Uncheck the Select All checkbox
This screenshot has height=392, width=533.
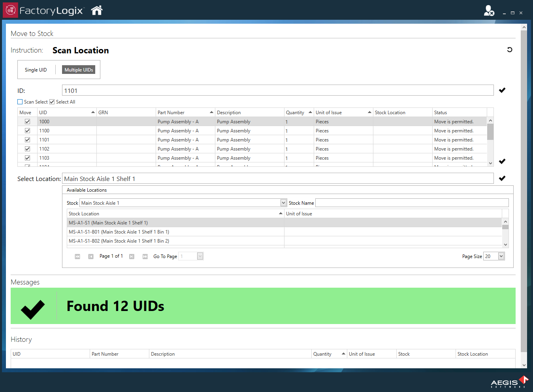pyautogui.click(x=52, y=102)
